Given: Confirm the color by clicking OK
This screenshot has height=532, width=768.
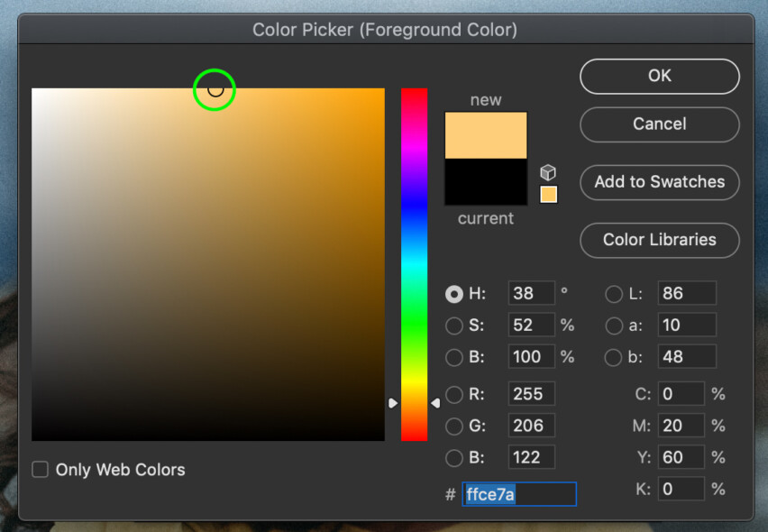Looking at the screenshot, I should [659, 76].
